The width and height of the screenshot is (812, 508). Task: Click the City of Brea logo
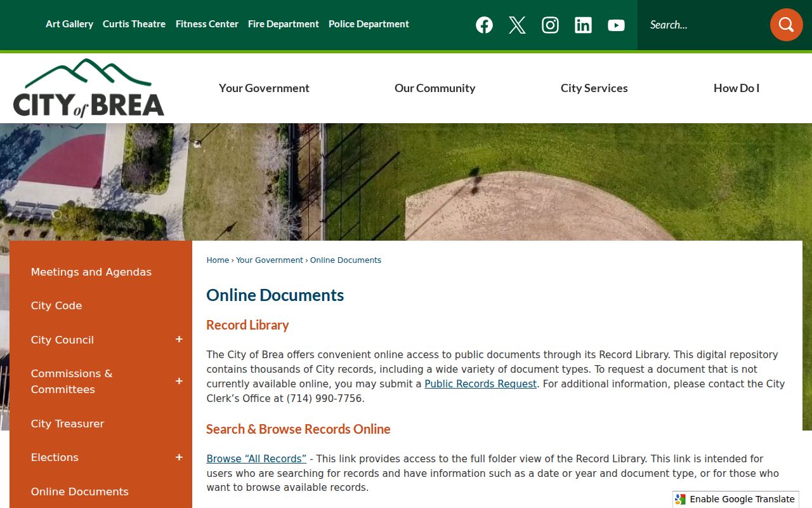(x=89, y=88)
